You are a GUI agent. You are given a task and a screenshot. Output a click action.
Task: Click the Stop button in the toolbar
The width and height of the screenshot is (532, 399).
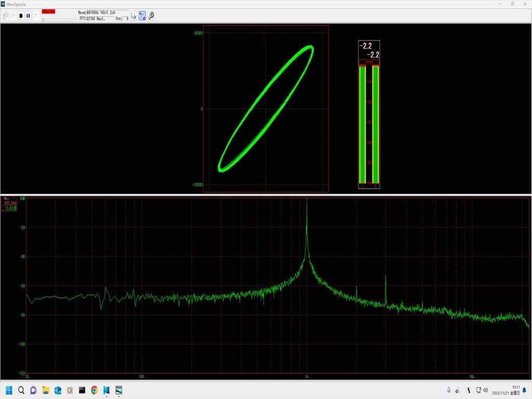[x=21, y=16]
